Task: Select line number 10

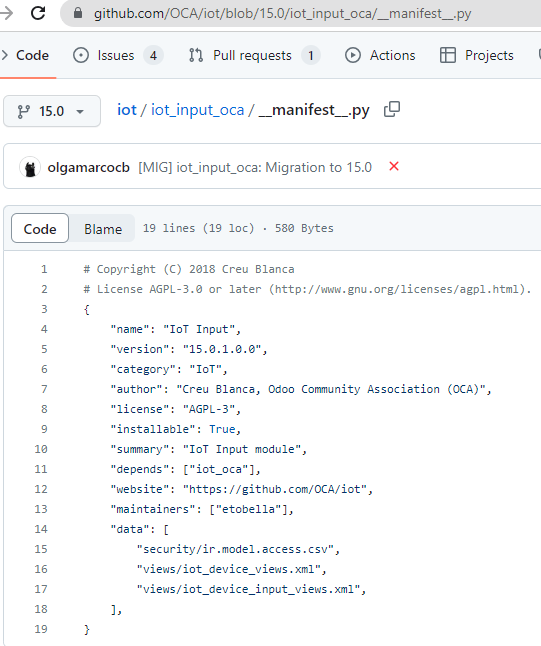Action: tap(41, 449)
